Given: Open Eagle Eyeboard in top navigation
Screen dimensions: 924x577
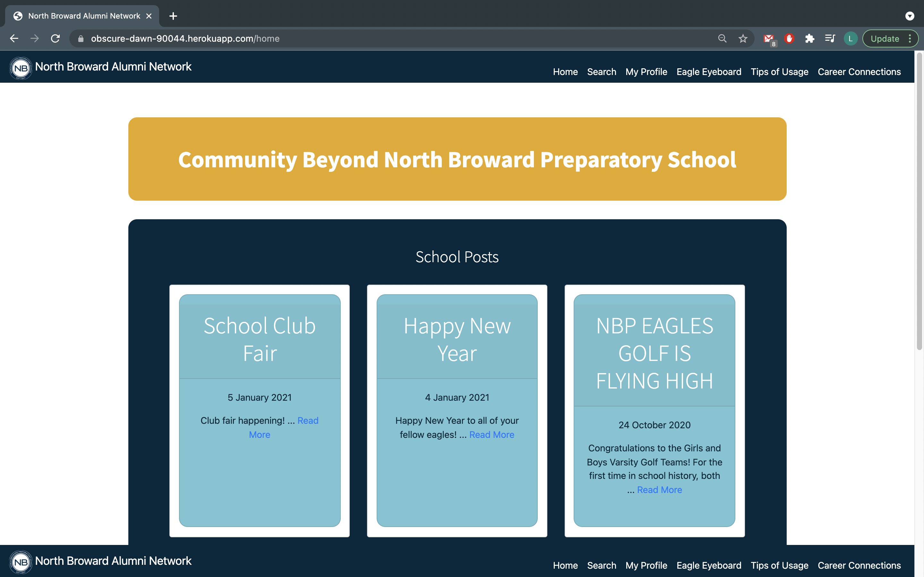Looking at the screenshot, I should click(709, 72).
